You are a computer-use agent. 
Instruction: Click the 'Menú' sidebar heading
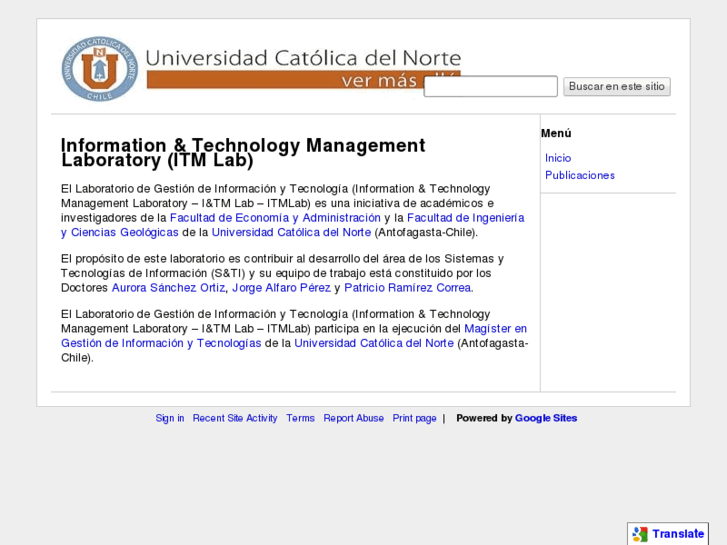(x=556, y=134)
